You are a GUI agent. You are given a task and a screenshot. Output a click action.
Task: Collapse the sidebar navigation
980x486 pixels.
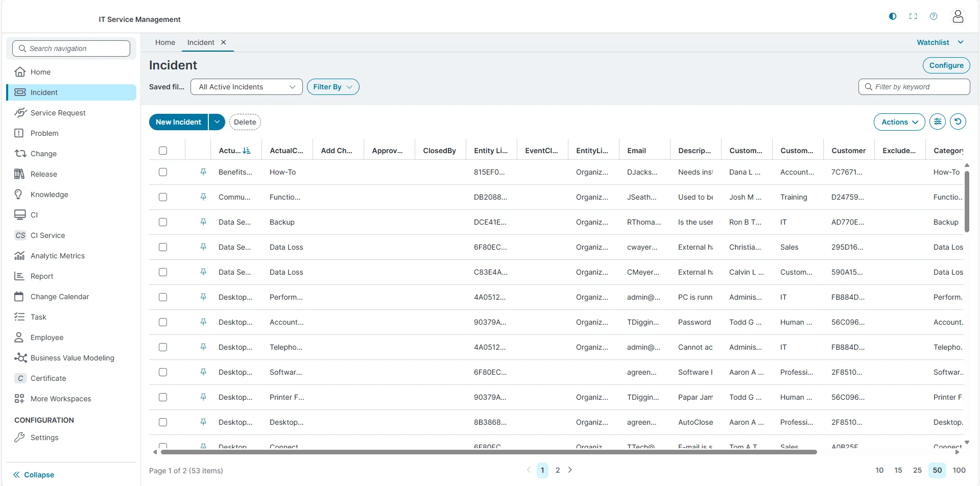tap(34, 475)
